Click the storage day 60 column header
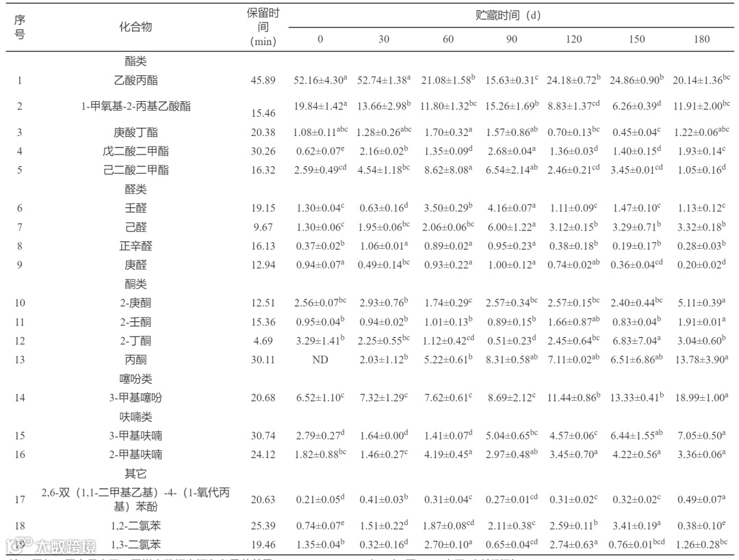The width and height of the screenshot is (739, 560). (448, 39)
